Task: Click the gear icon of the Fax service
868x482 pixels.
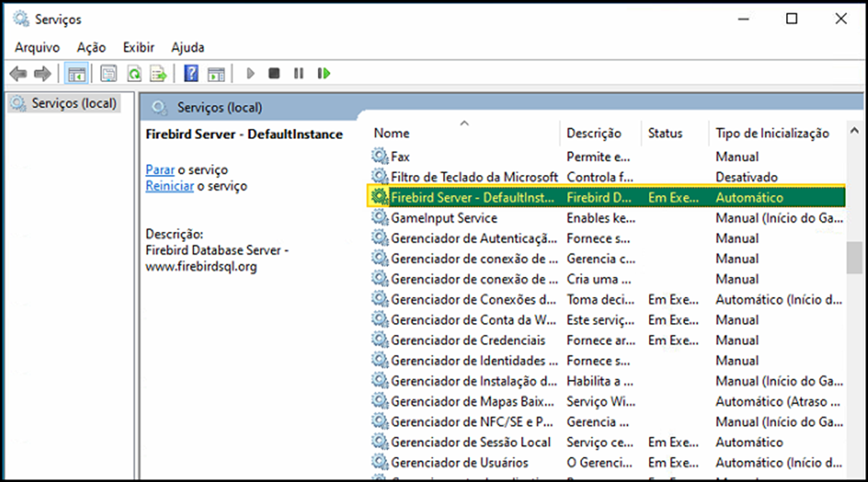Action: (380, 156)
